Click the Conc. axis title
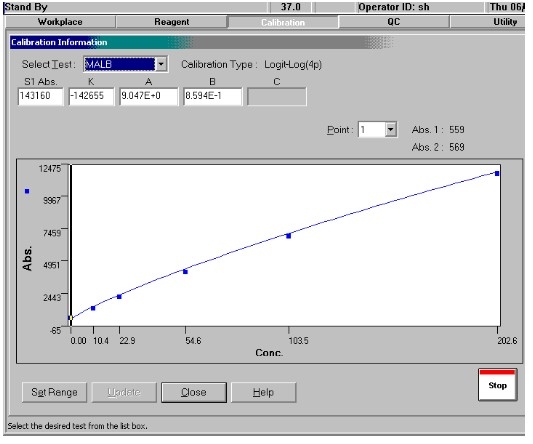Image resolution: width=533 pixels, height=444 pixels. (269, 353)
